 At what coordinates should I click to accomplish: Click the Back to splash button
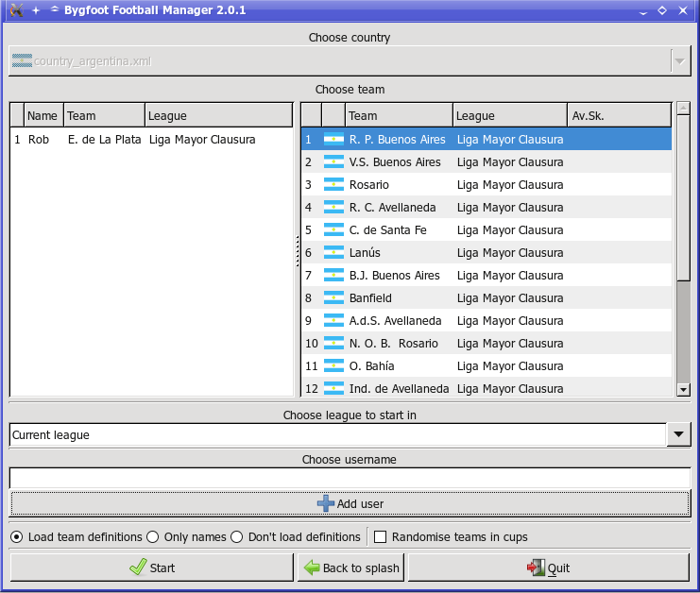(x=350, y=568)
